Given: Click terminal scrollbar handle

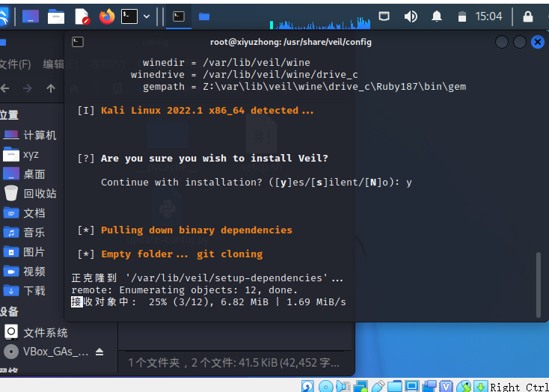Looking at the screenshot, I should [x=539, y=285].
